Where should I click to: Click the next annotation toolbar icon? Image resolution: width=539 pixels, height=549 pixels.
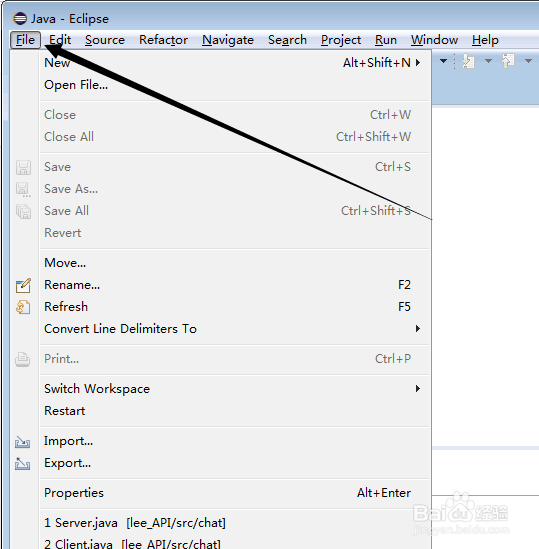pyautogui.click(x=468, y=61)
